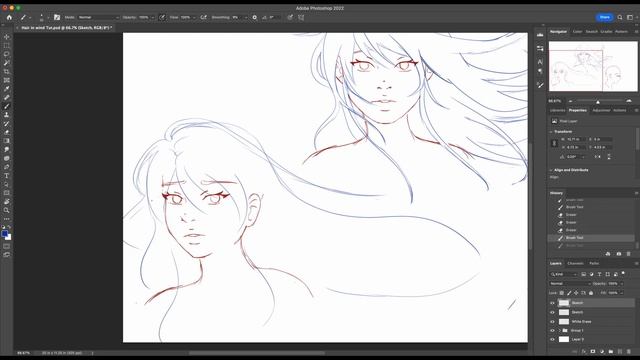This screenshot has width=640, height=360.
Task: Collapse Align and Distribute section
Action: coord(551,170)
